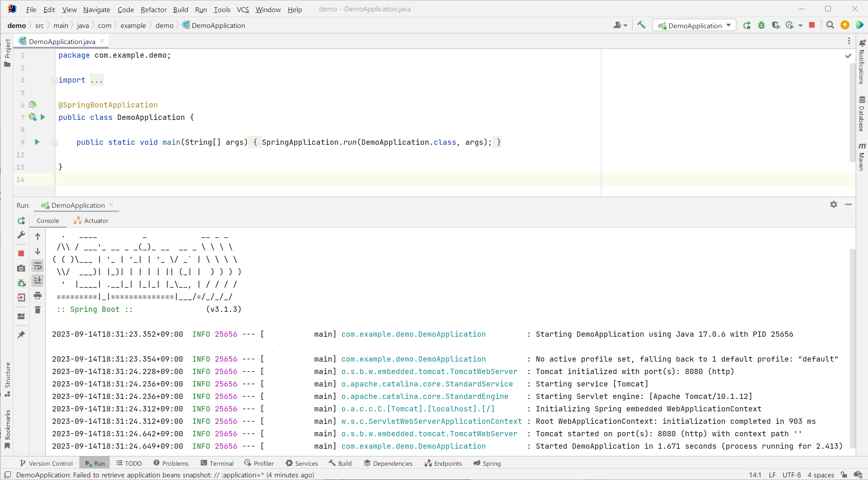Image resolution: width=868 pixels, height=480 pixels.
Task: Click the Search Everywhere magnifier icon
Action: pyautogui.click(x=830, y=25)
